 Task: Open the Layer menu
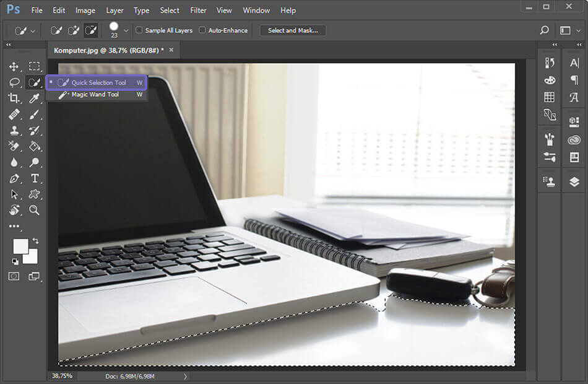point(115,11)
